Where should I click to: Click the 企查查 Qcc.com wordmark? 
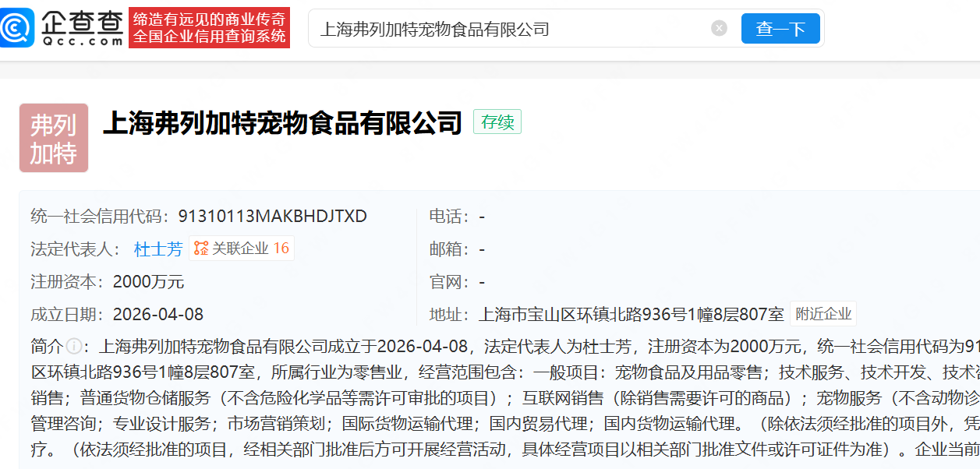[x=82, y=27]
